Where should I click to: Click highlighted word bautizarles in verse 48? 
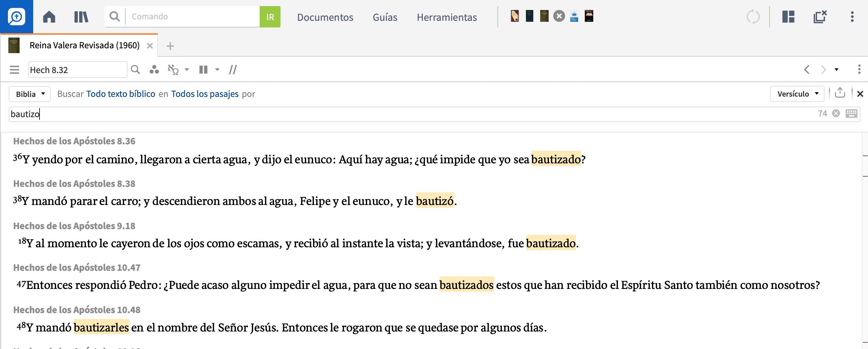click(101, 328)
